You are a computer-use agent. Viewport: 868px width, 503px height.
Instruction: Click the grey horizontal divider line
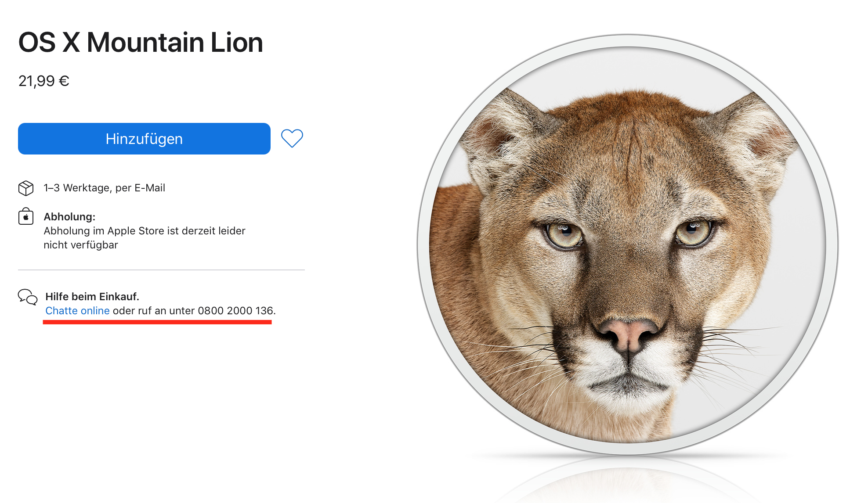tap(161, 270)
